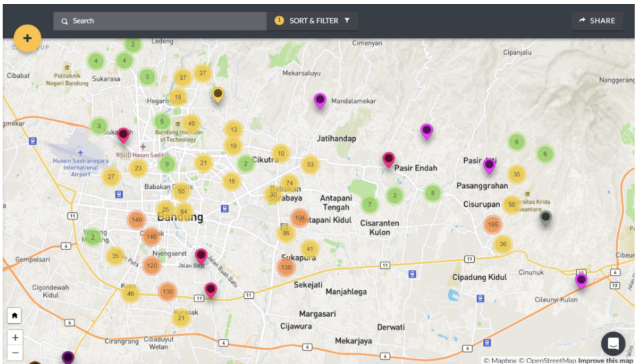Expand the orange cluster marked 195

pyautogui.click(x=493, y=225)
